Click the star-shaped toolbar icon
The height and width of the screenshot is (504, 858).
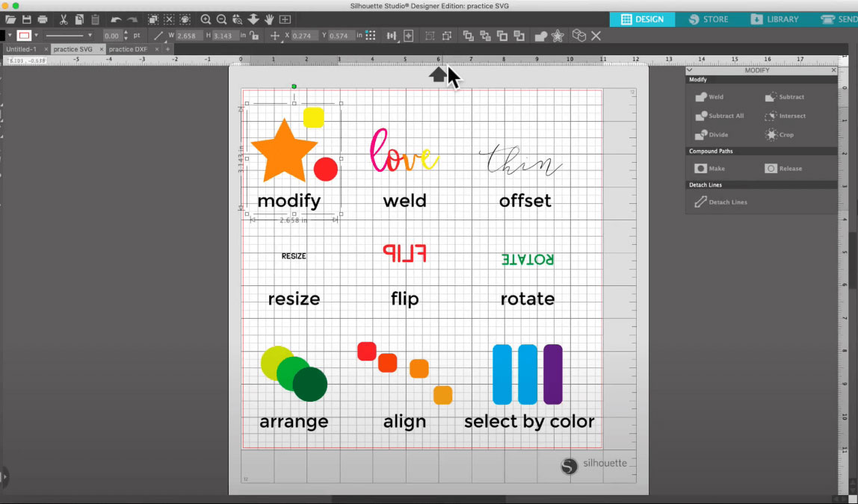[x=558, y=35]
